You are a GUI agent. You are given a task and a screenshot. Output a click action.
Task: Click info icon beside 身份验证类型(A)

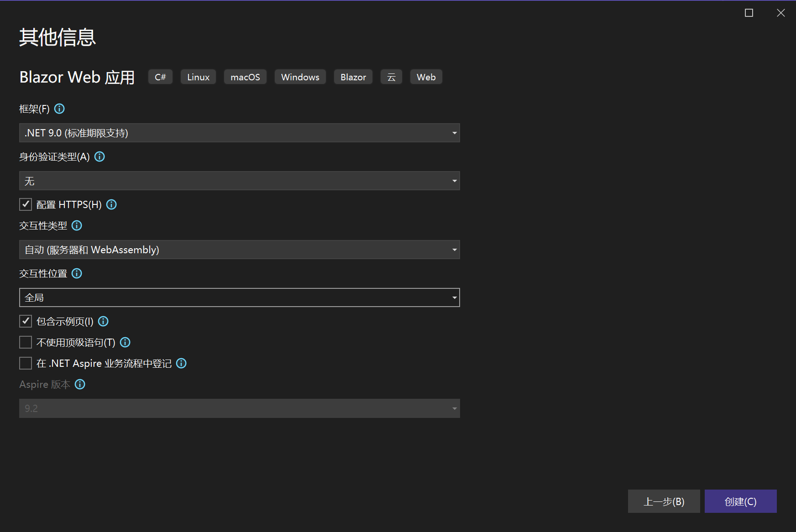point(99,156)
